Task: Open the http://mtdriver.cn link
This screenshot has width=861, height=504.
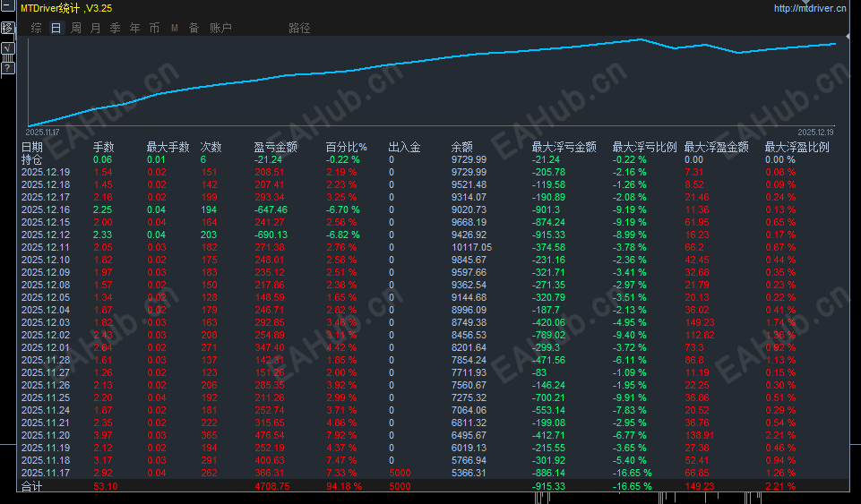Action: coord(810,8)
